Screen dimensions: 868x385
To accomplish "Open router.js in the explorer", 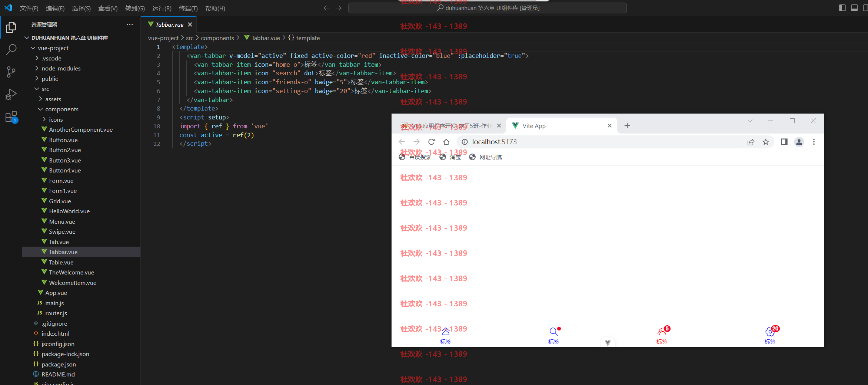I will tap(56, 313).
